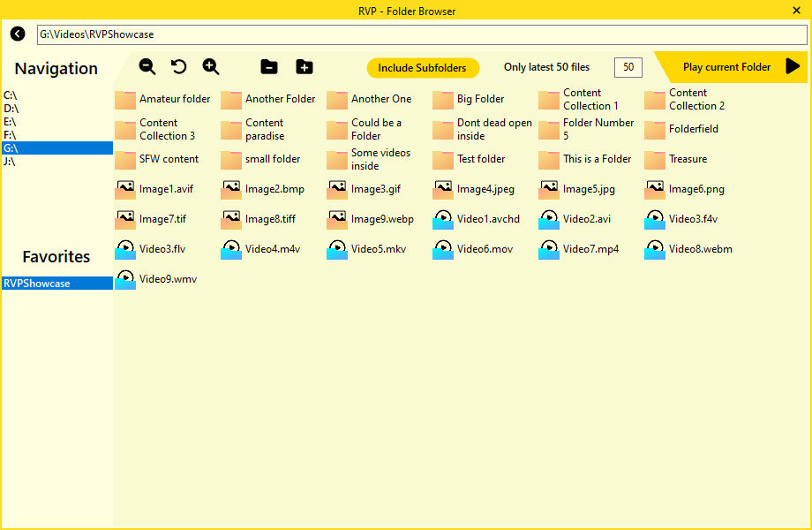Click the remove folder minus icon

pos(269,67)
